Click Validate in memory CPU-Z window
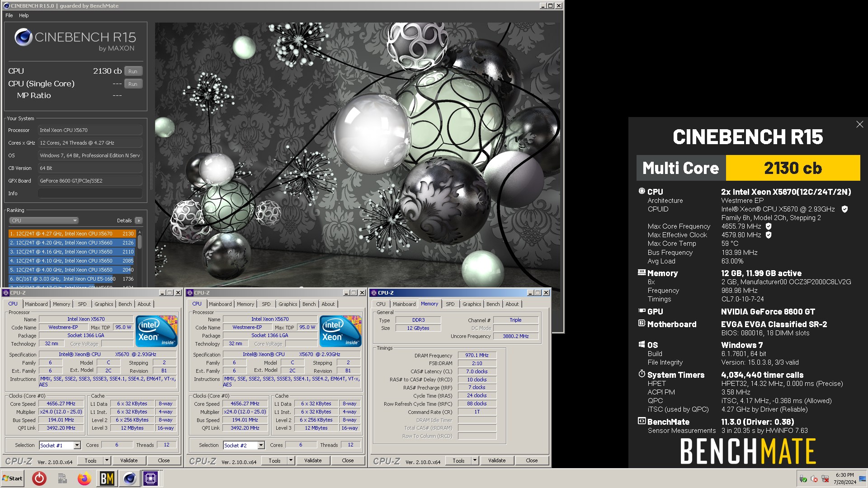 497,460
